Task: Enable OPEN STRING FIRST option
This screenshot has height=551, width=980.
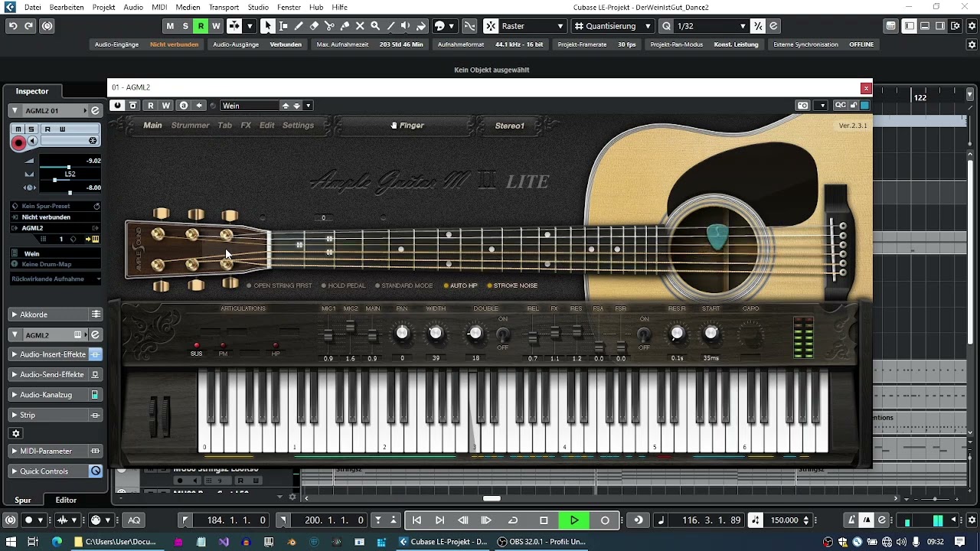Action: click(279, 285)
